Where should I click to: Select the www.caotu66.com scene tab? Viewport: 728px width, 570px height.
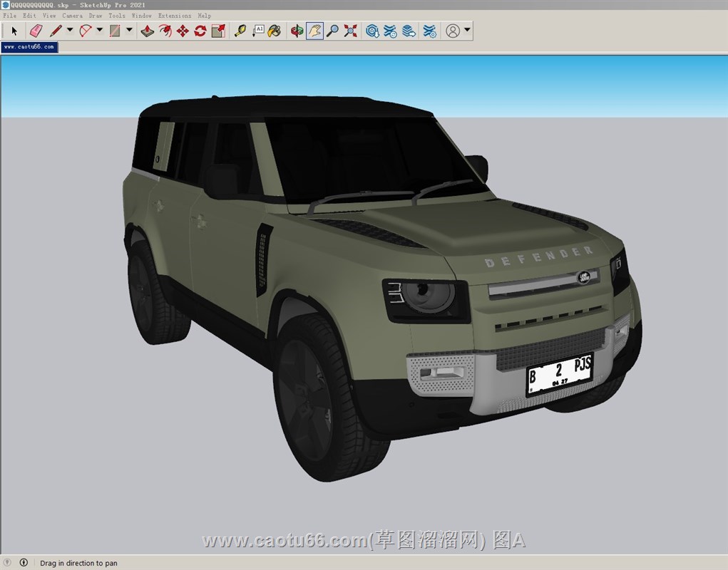tap(29, 47)
